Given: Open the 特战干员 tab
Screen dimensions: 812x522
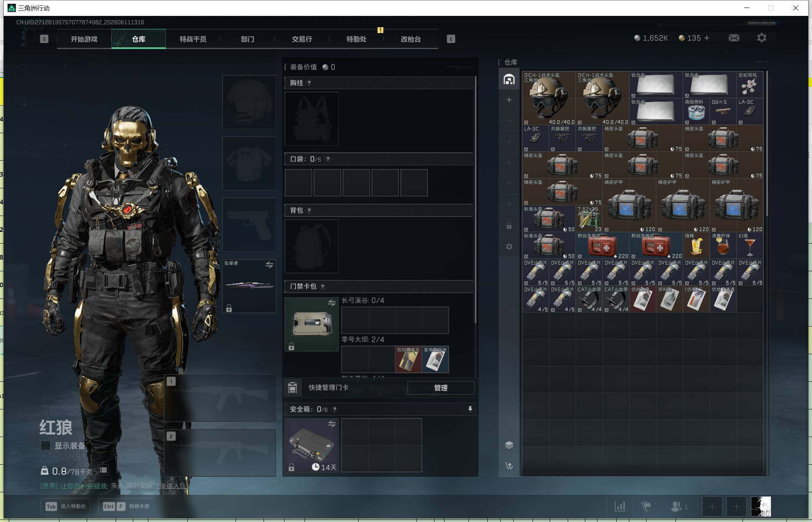Looking at the screenshot, I should (193, 39).
